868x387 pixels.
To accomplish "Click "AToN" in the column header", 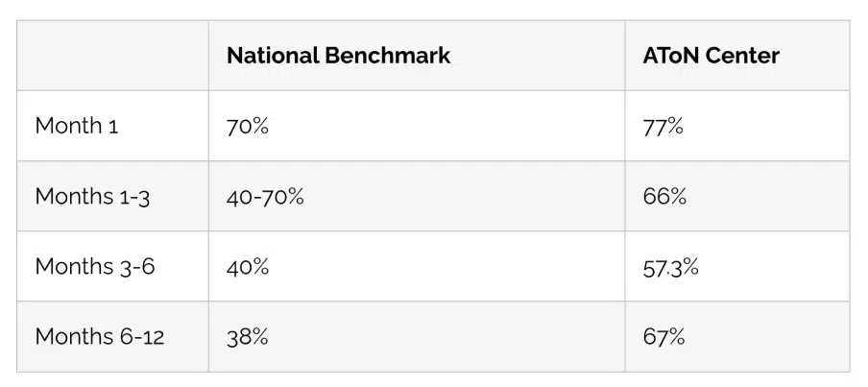I will point(671,56).
